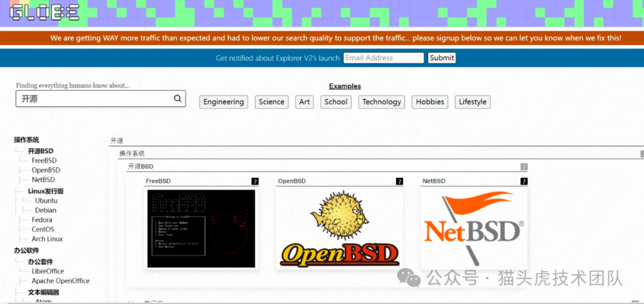This screenshot has height=304, width=644.
Task: Select 开源BSD in the sidebar tree
Action: [41, 151]
